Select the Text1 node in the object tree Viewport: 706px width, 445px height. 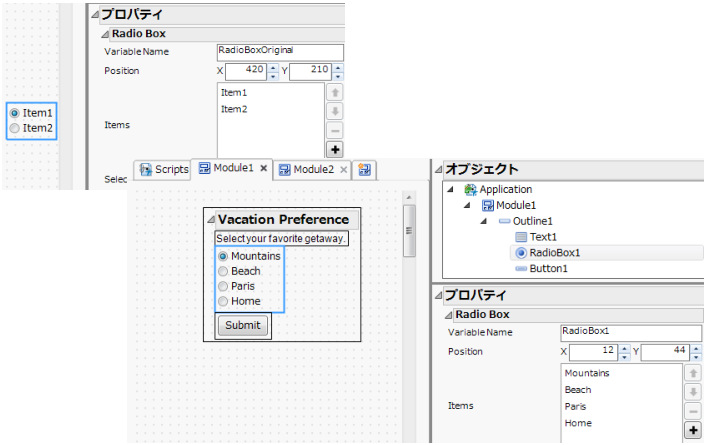coord(545,237)
